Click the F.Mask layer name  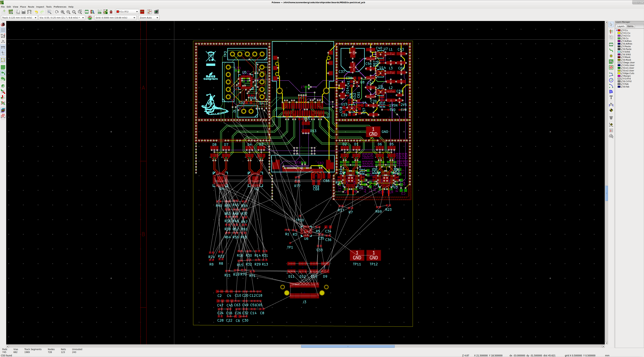(627, 57)
